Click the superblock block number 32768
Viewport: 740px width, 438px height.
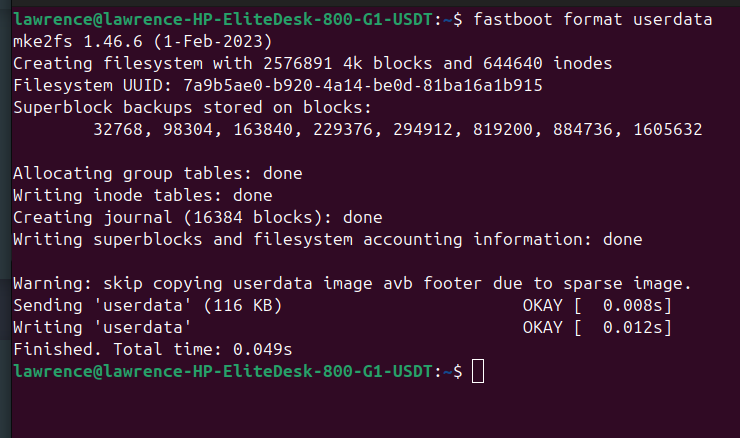tap(118, 129)
